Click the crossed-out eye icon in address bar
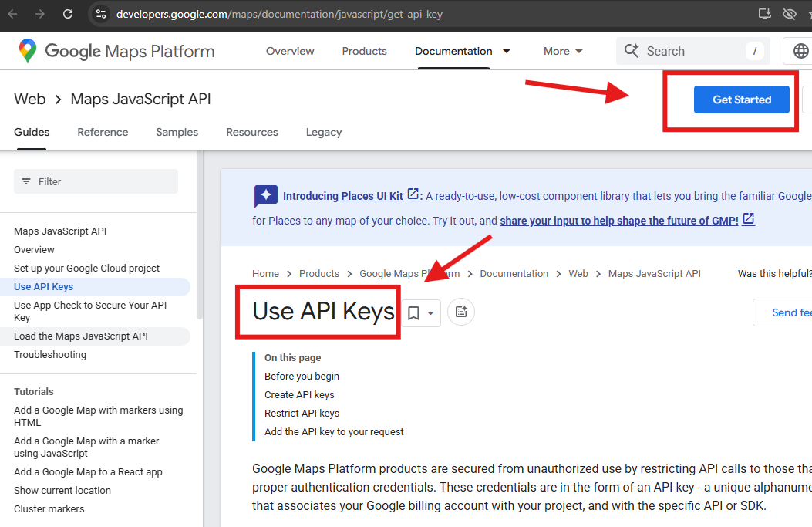 pyautogui.click(x=789, y=14)
